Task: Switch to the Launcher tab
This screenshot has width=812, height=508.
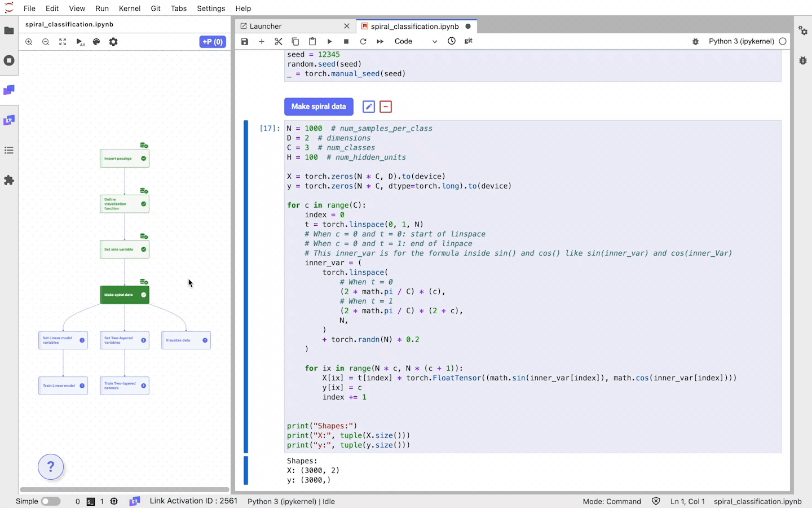Action: click(x=266, y=27)
